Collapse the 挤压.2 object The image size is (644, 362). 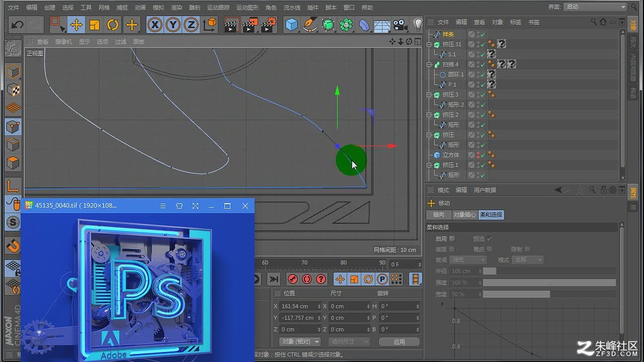coord(429,115)
